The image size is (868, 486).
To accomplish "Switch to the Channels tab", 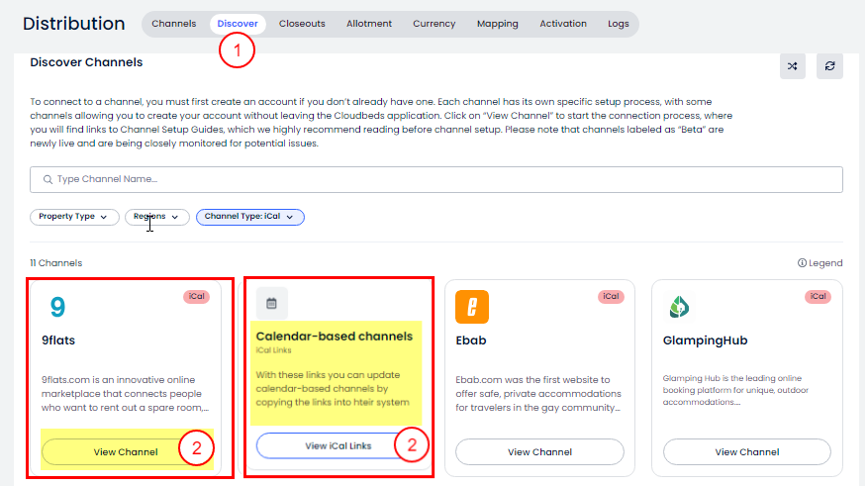I will click(x=173, y=24).
